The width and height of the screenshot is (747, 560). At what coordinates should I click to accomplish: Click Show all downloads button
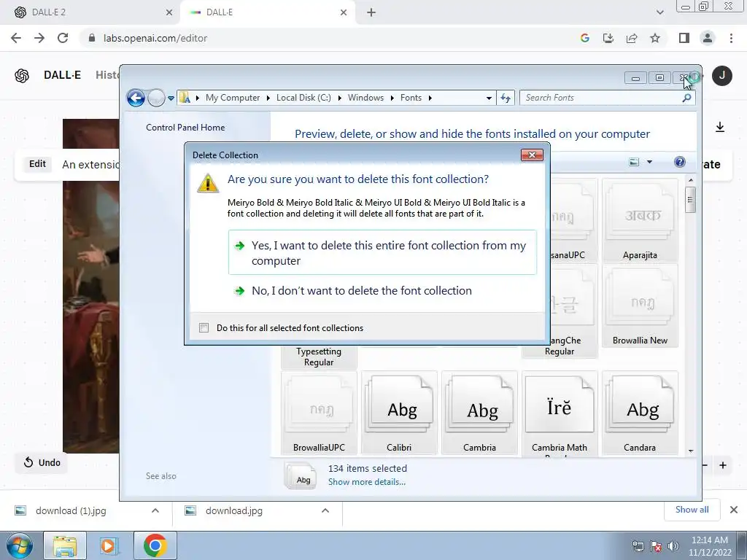click(x=692, y=510)
